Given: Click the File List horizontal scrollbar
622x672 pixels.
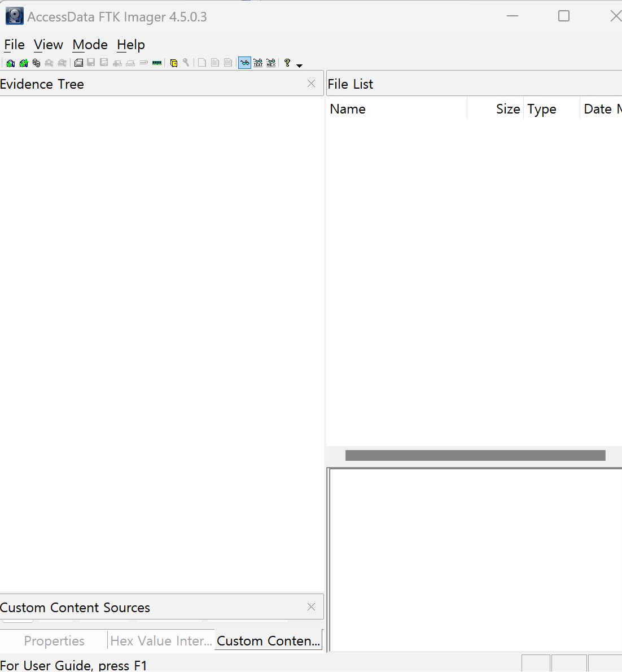Looking at the screenshot, I should click(475, 456).
